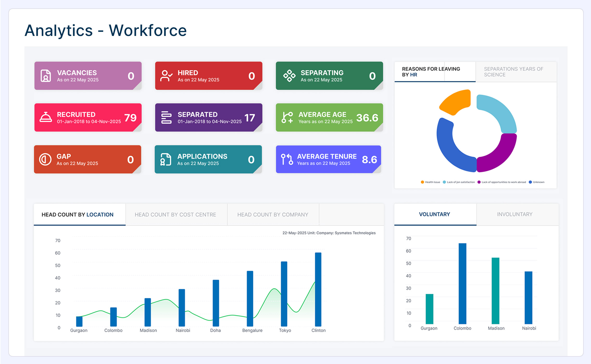Click the Recruited 79 card
The image size is (591, 364).
[88, 117]
